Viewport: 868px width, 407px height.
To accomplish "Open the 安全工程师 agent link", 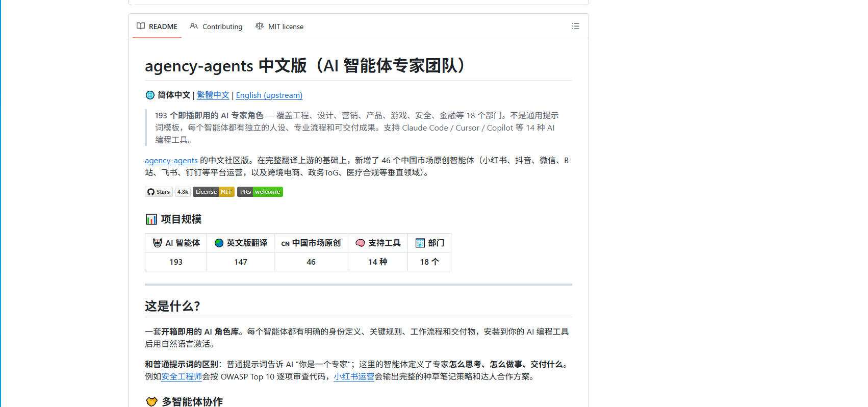I will [x=182, y=376].
